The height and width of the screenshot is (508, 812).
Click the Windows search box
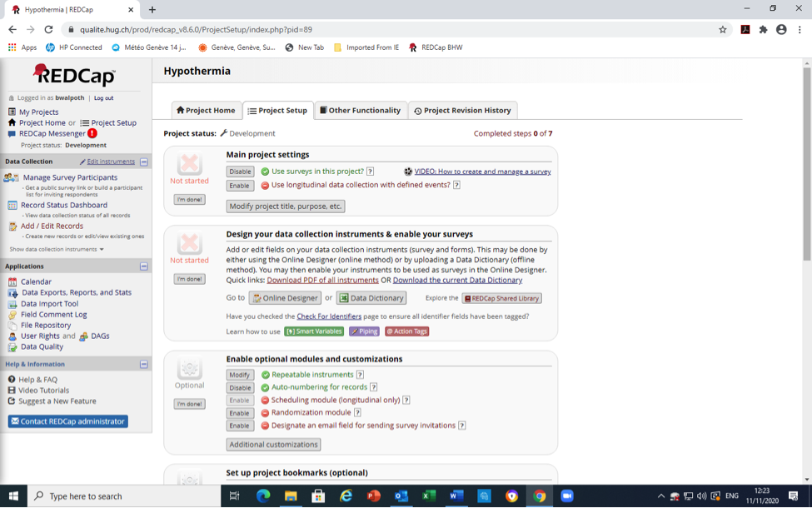pos(124,496)
